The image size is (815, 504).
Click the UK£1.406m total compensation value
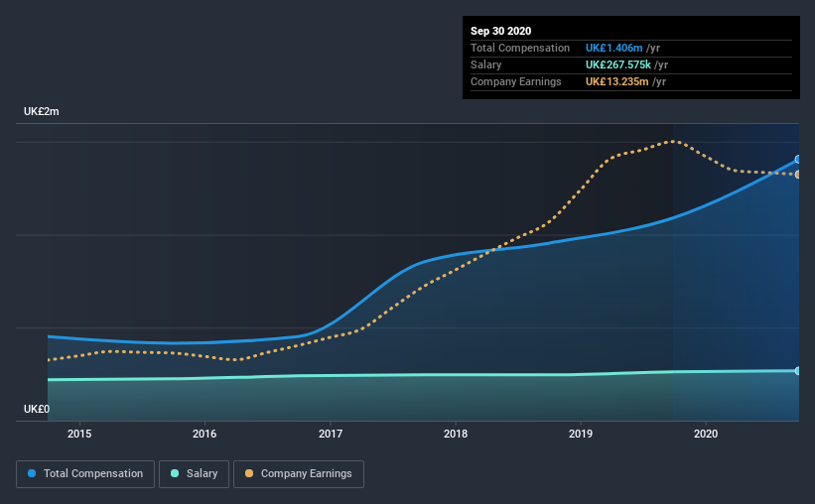(x=613, y=48)
